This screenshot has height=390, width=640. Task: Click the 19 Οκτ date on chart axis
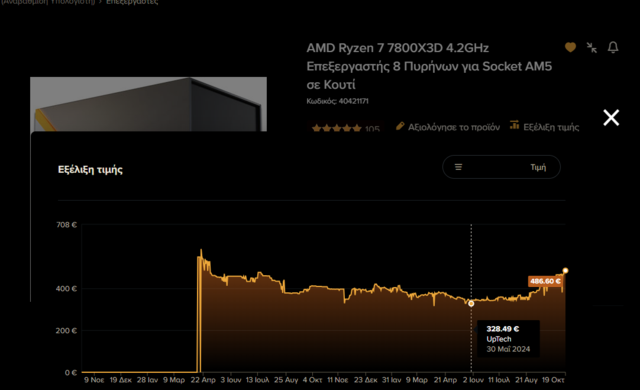[x=553, y=380]
